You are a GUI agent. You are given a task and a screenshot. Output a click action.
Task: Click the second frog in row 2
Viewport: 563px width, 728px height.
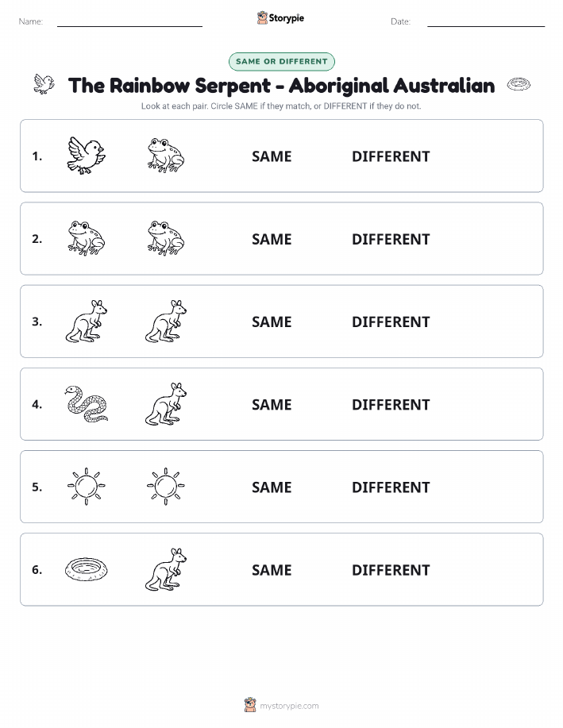166,238
